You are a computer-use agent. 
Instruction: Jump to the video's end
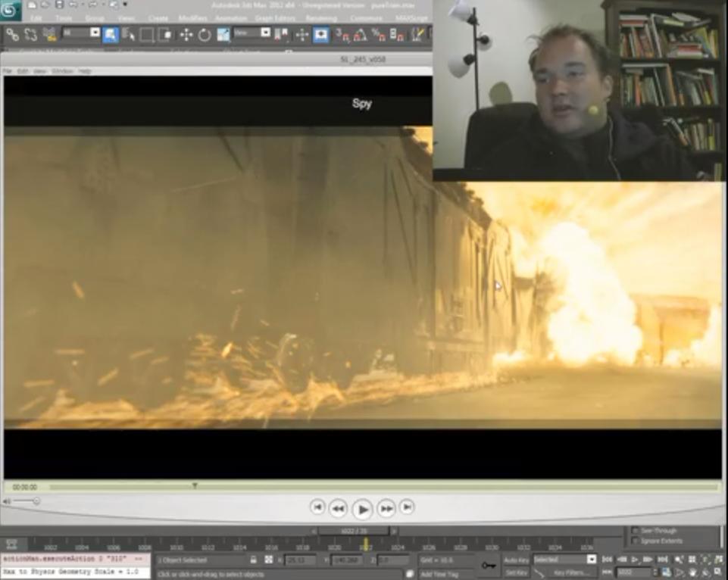407,507
